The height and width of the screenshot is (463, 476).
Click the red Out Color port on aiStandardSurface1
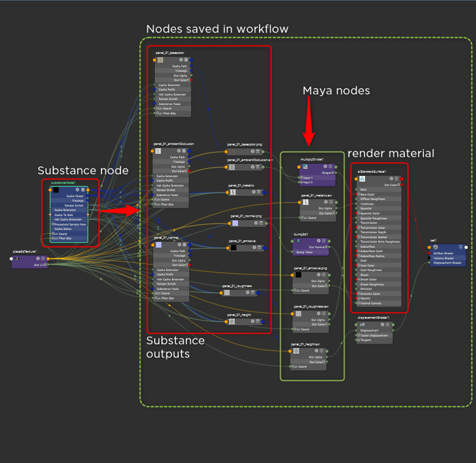pos(402,185)
